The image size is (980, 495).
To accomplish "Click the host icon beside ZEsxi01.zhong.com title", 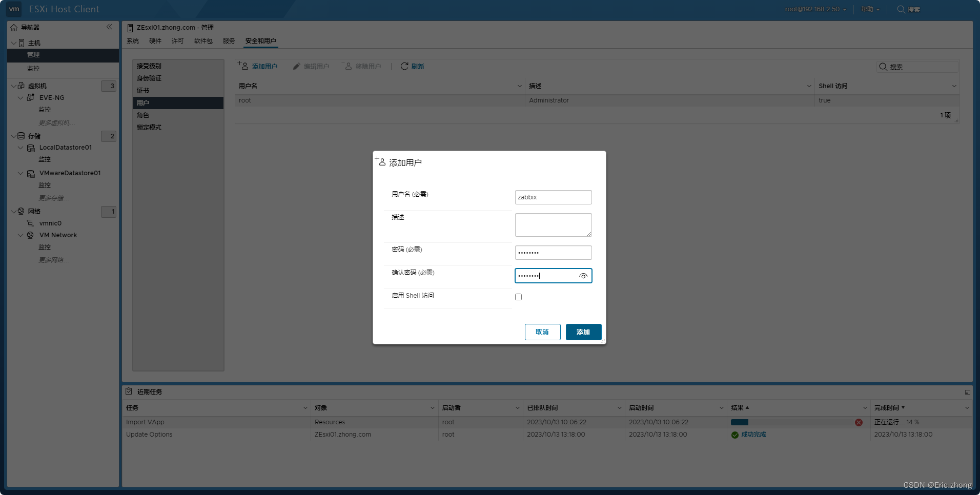I will click(x=130, y=28).
